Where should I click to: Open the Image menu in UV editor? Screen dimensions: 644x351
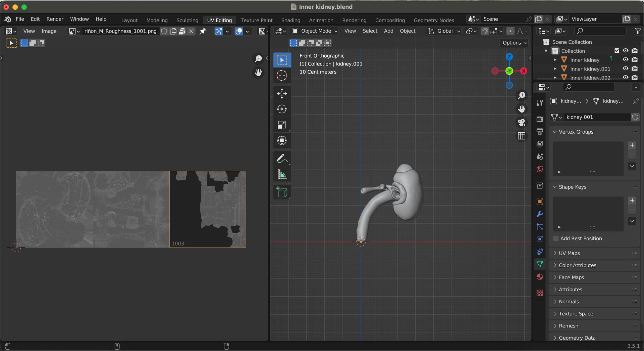pos(49,31)
